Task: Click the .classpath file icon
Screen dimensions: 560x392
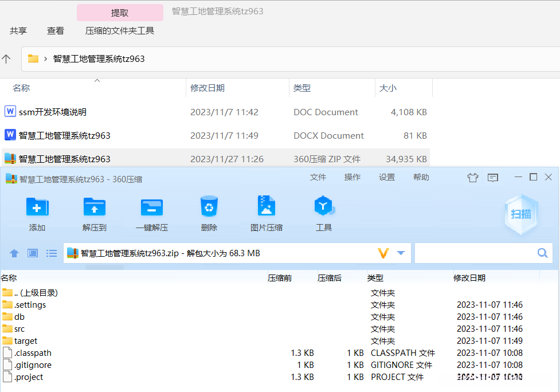Action: click(7, 352)
